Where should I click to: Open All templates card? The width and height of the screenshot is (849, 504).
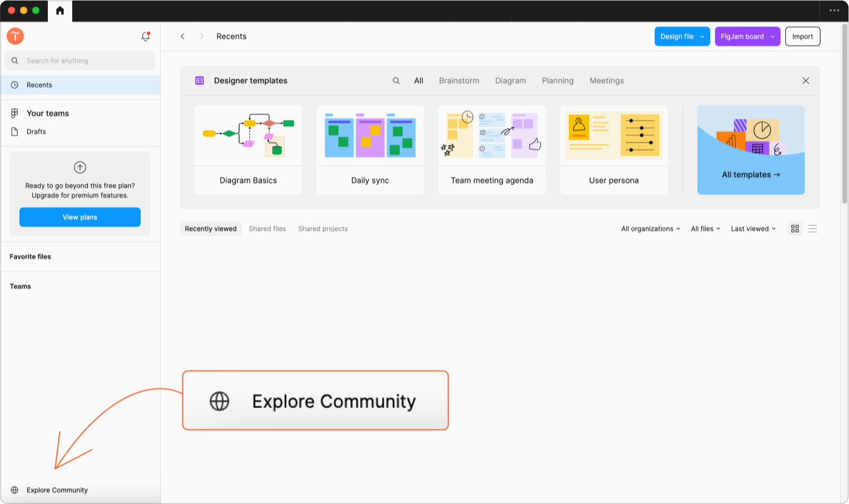pyautogui.click(x=751, y=150)
